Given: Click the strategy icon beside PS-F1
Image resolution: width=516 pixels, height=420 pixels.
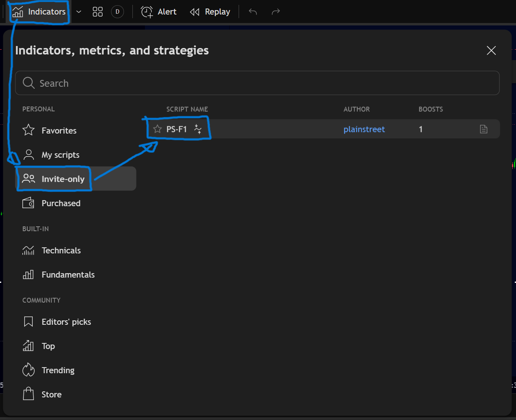Looking at the screenshot, I should 198,129.
